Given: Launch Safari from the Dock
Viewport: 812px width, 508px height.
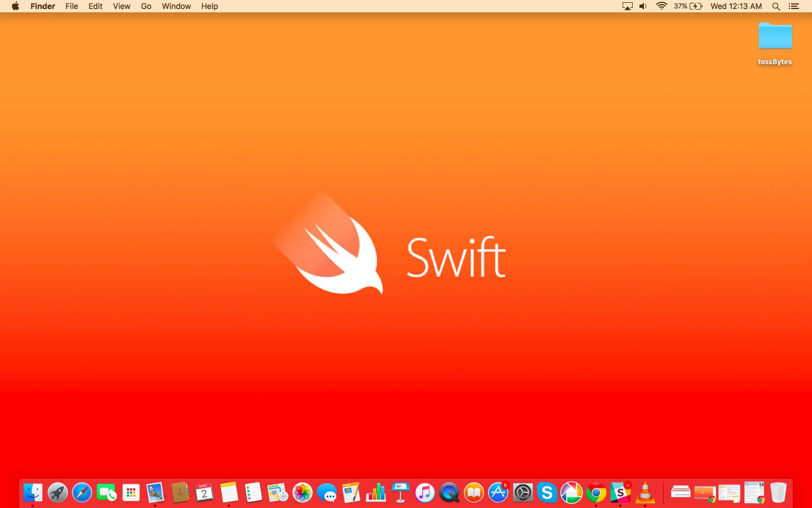Looking at the screenshot, I should (82, 493).
